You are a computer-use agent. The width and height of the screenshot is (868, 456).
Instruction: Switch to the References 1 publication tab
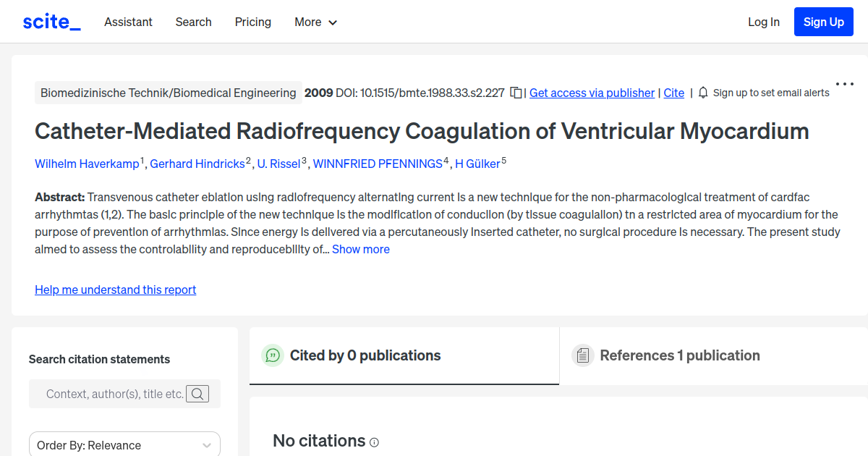(680, 355)
